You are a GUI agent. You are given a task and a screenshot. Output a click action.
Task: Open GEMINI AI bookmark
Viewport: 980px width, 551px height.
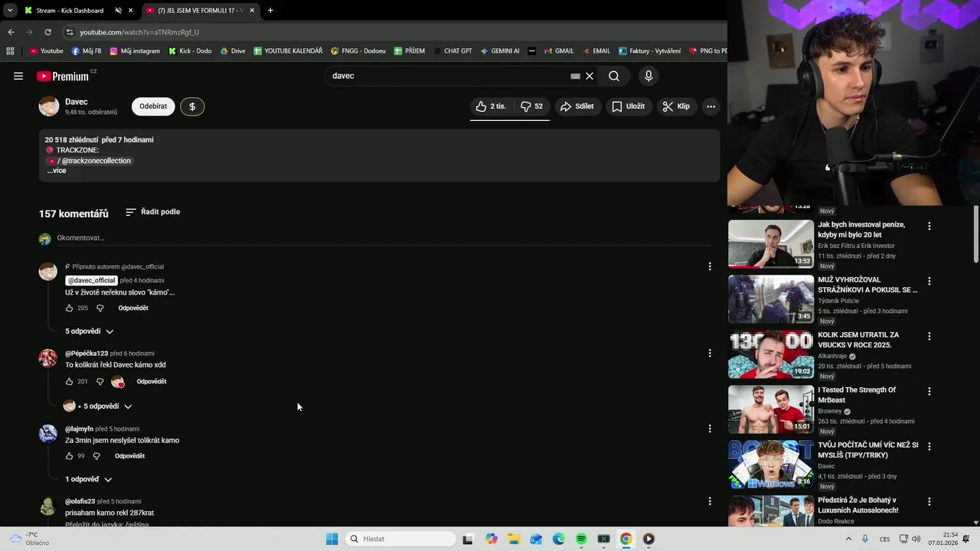(x=500, y=51)
